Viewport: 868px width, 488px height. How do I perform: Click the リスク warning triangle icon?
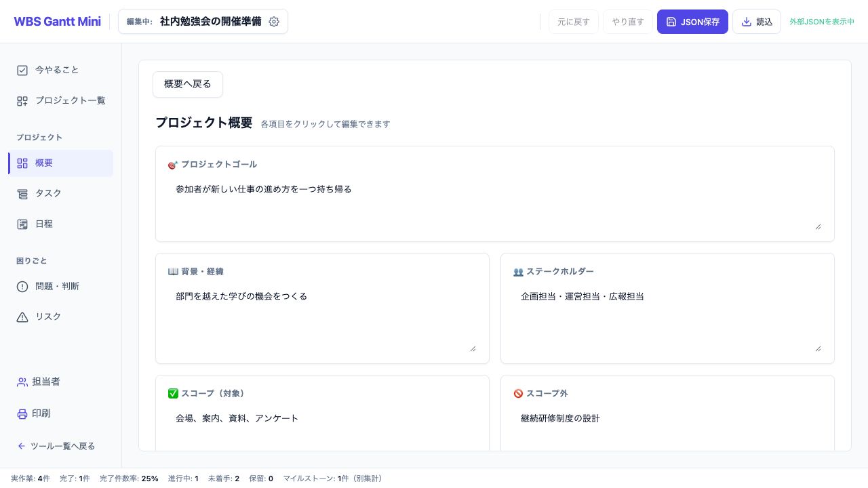coord(22,317)
